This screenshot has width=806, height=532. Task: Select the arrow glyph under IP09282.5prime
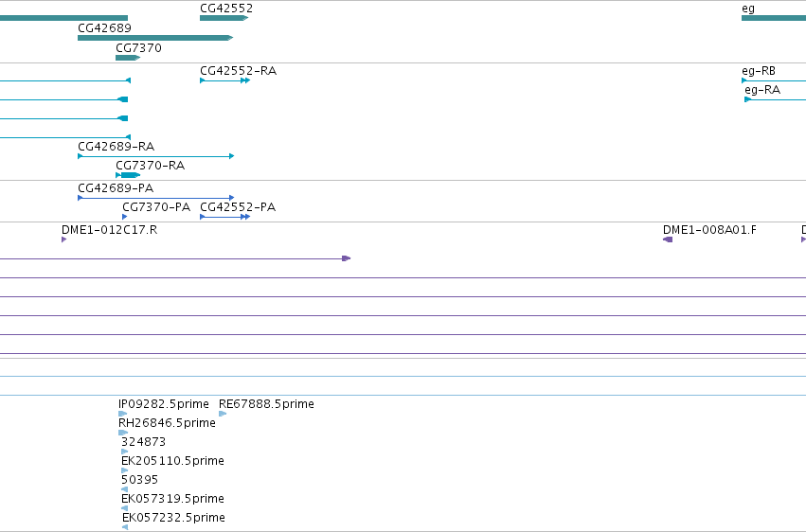(123, 414)
